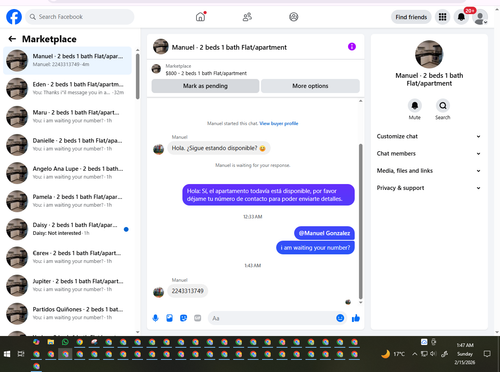Select the Manuel conversation in the list
The width and height of the screenshot is (500, 372).
point(68,60)
